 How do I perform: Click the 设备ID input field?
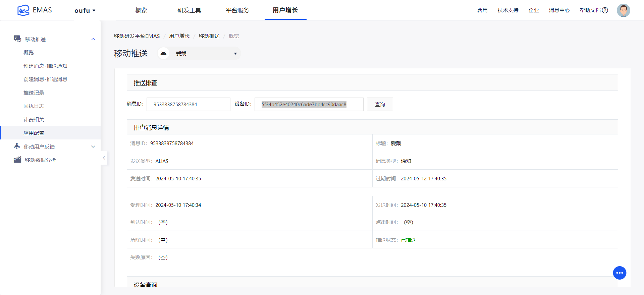point(309,104)
